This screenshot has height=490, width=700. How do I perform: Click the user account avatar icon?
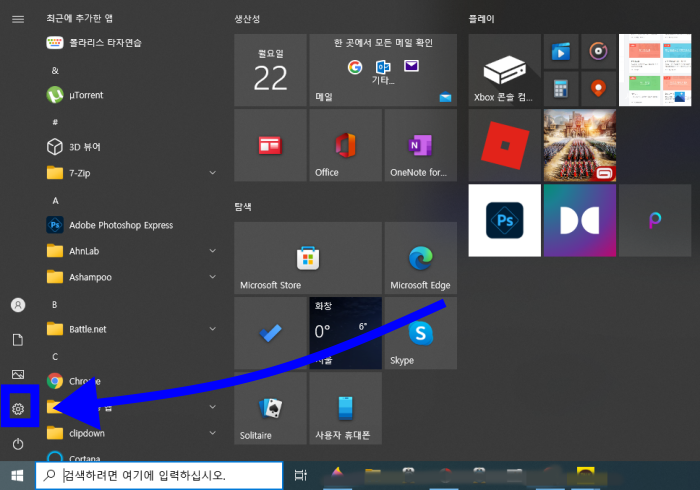(18, 305)
